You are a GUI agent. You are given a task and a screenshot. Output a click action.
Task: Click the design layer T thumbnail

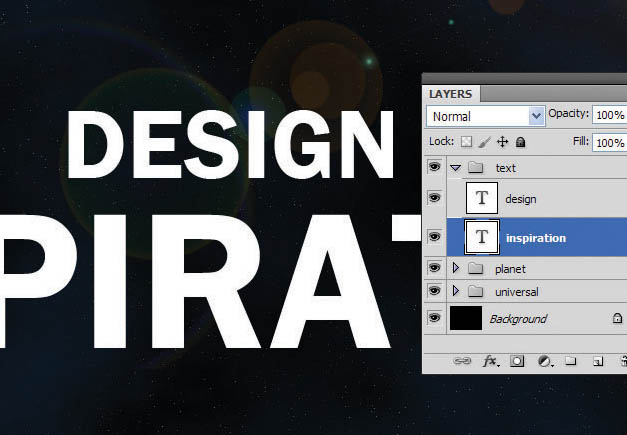pyautogui.click(x=482, y=198)
